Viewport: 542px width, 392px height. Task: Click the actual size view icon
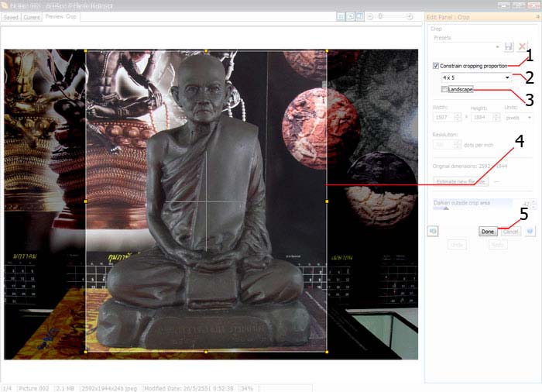pos(341,16)
